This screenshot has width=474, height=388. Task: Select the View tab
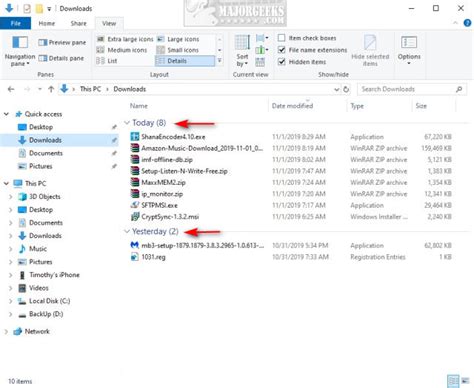(x=109, y=23)
